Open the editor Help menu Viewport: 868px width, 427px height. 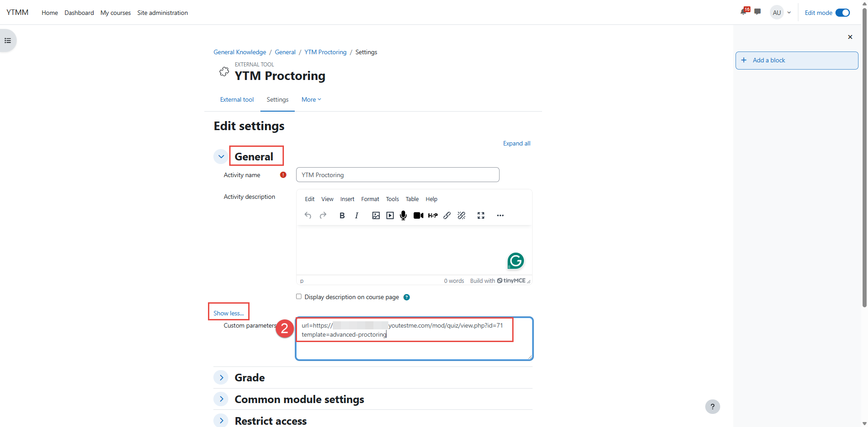point(432,199)
